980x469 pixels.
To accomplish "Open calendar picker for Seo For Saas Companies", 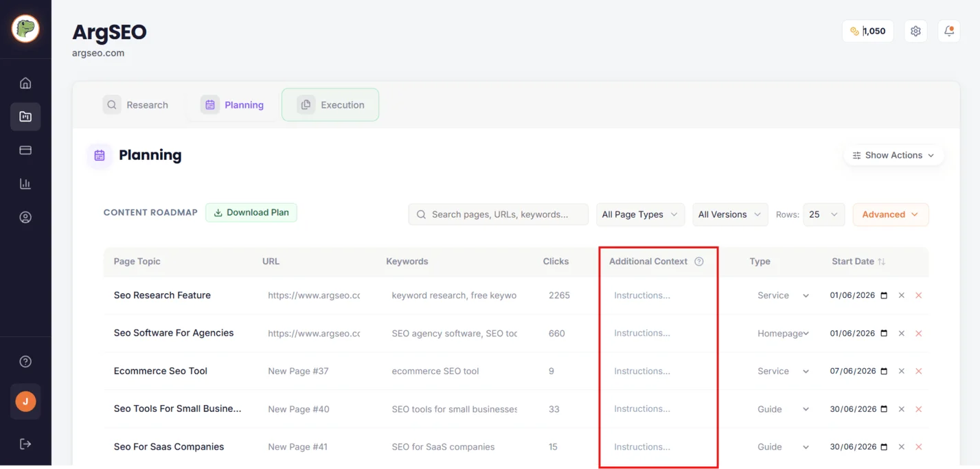I will tap(884, 446).
